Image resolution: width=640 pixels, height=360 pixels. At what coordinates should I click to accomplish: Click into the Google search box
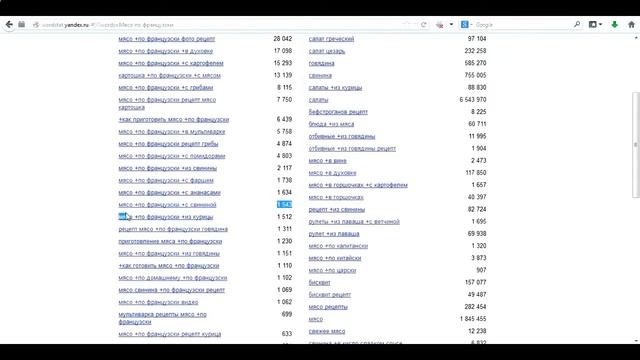(522, 25)
